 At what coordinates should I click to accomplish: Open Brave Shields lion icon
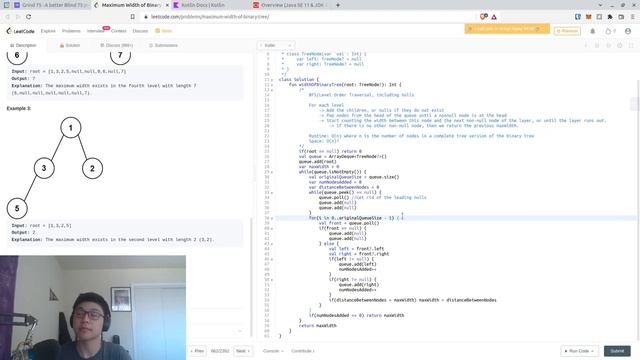(x=484, y=17)
